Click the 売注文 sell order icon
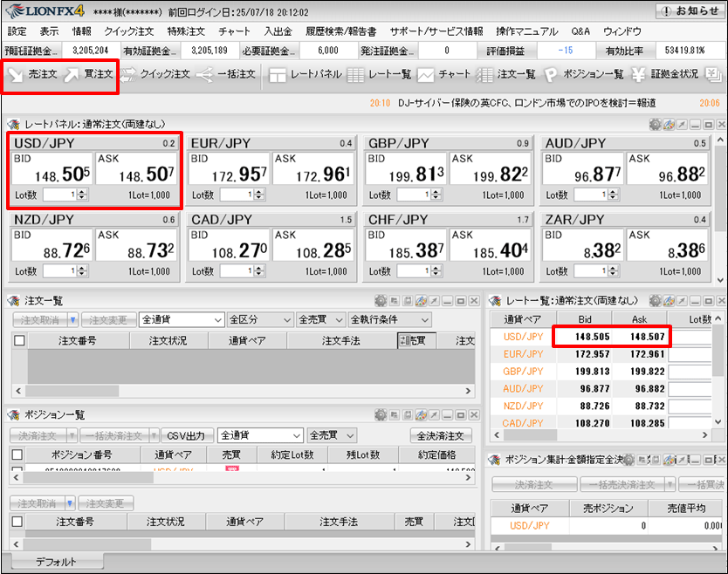728x574 pixels. pyautogui.click(x=32, y=74)
